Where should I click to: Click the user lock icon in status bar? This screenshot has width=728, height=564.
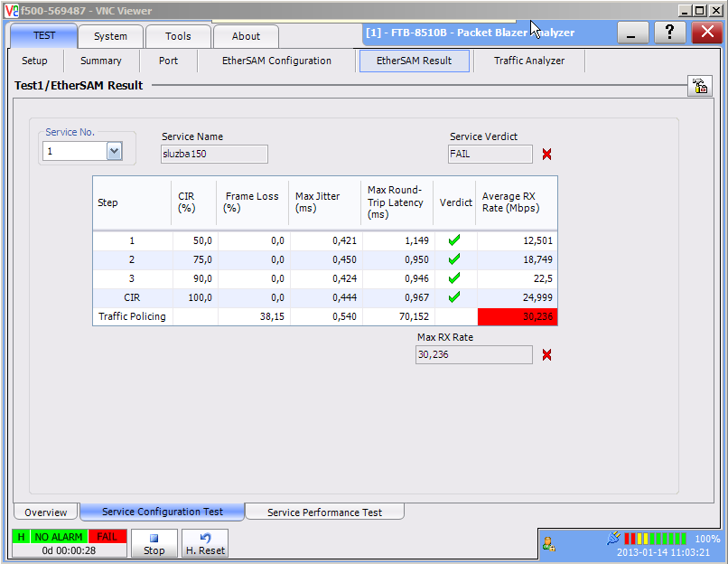[549, 544]
